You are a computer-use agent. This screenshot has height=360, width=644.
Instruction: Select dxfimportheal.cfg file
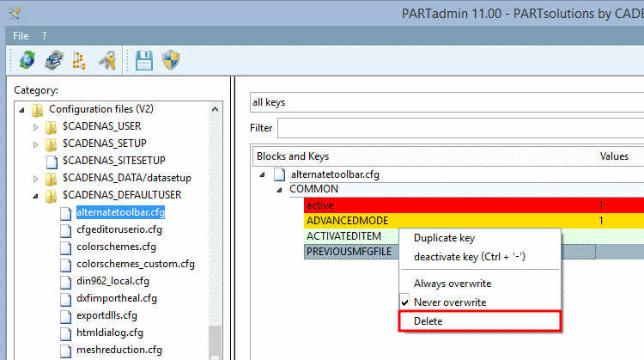point(117,298)
